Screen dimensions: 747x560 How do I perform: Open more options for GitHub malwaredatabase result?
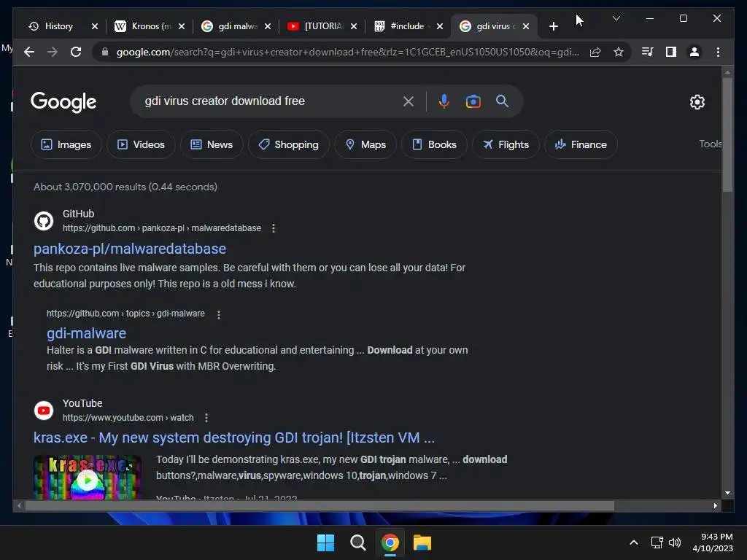[274, 228]
